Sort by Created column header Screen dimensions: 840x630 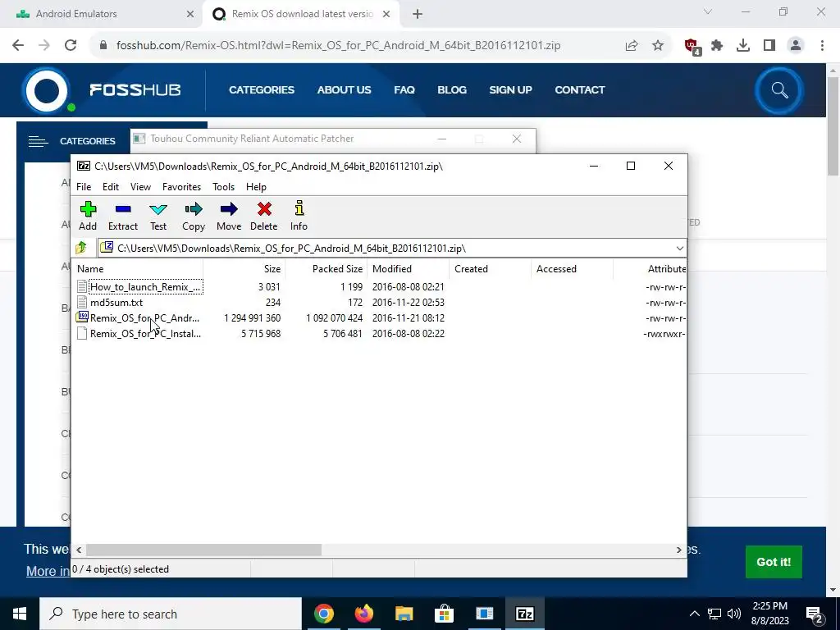(x=491, y=269)
